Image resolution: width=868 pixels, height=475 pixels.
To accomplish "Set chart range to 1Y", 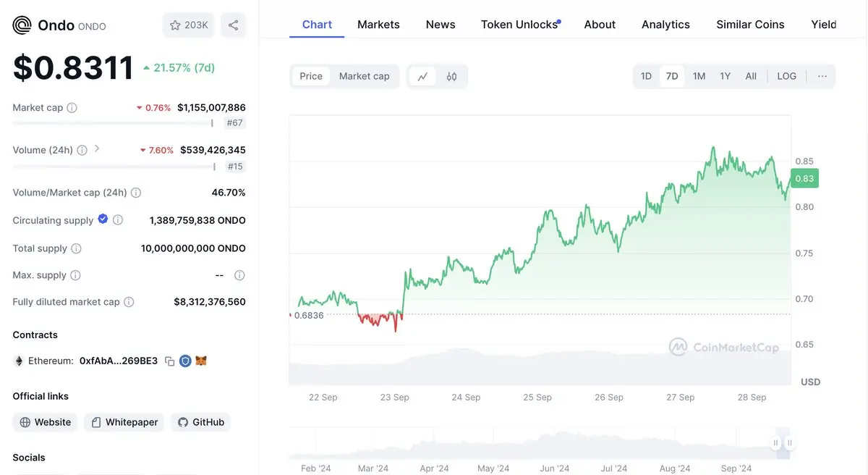I will pyautogui.click(x=726, y=76).
